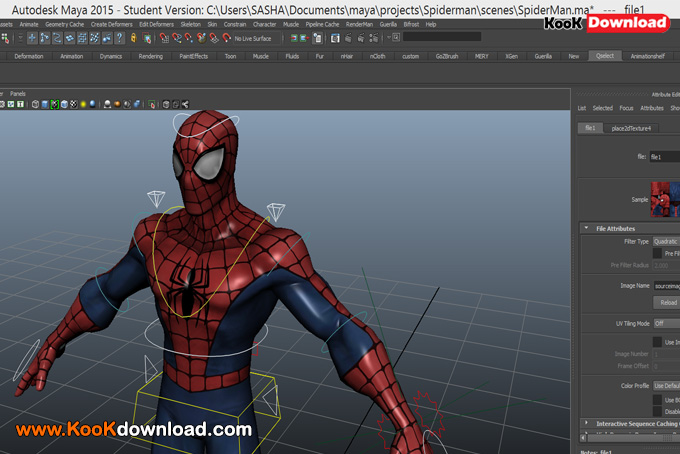Viewport: 680px width, 454px height.
Task: Toggle the highlight selection mode icon
Action: (147, 39)
